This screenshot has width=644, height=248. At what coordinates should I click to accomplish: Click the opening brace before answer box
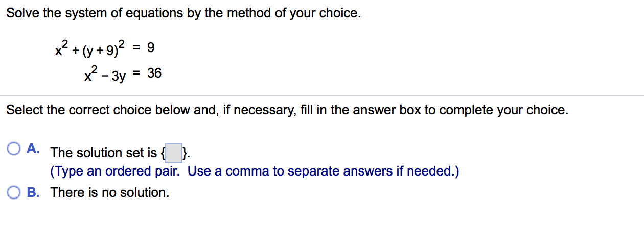click(x=163, y=153)
